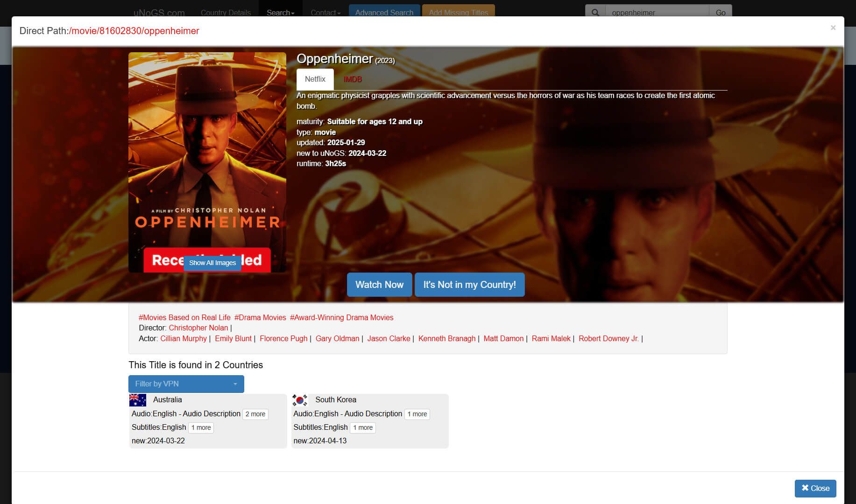Click the 'new:2024-04-13' date under South Korea
Image resolution: width=856 pixels, height=504 pixels.
coord(320,441)
